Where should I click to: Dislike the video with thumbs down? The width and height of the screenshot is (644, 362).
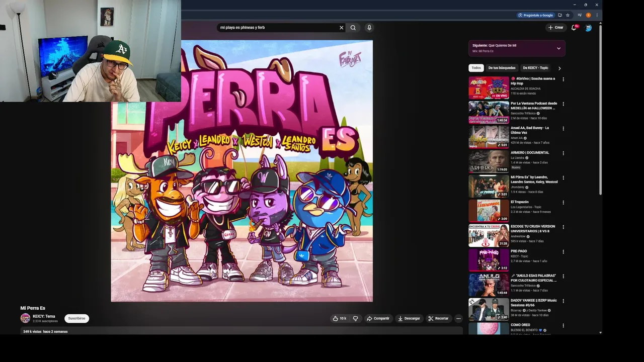pyautogui.click(x=355, y=318)
